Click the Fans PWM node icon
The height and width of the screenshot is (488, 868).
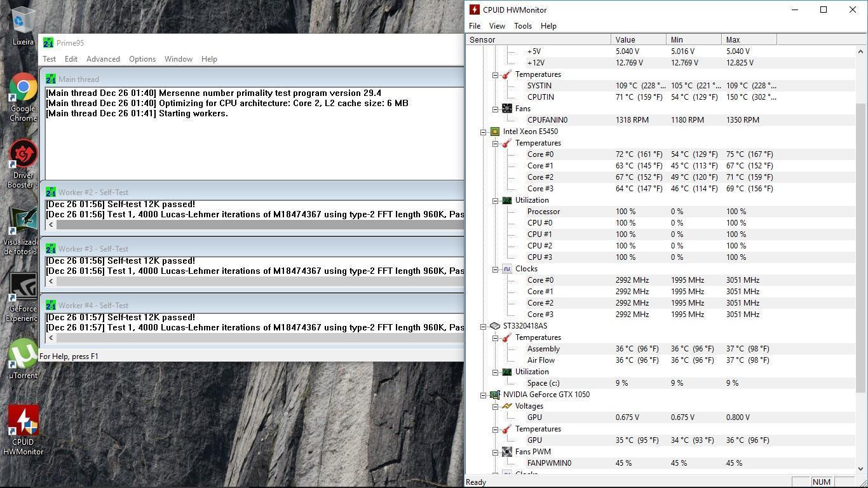(506, 452)
